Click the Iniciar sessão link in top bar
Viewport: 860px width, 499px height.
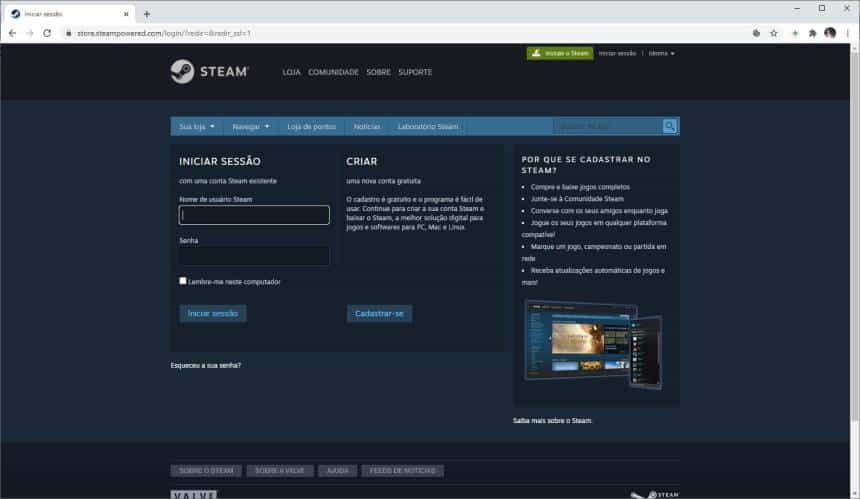[617, 53]
